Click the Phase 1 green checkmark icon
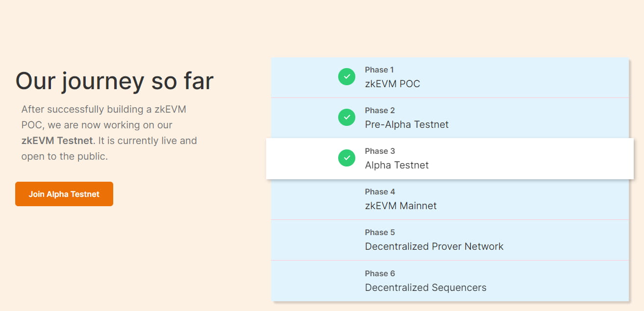644x311 pixels. [x=347, y=77]
